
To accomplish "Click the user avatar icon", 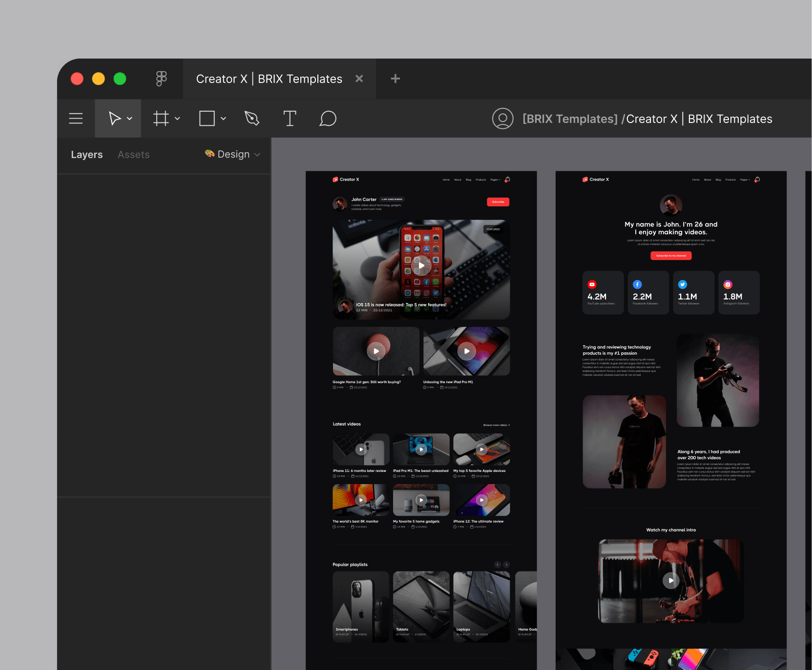I will click(x=502, y=119).
